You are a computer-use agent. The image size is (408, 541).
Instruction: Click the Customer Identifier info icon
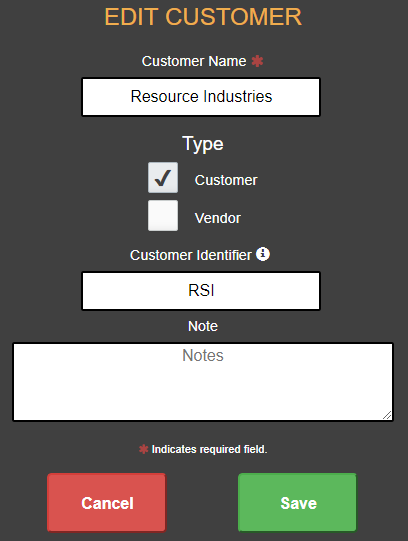(263, 254)
